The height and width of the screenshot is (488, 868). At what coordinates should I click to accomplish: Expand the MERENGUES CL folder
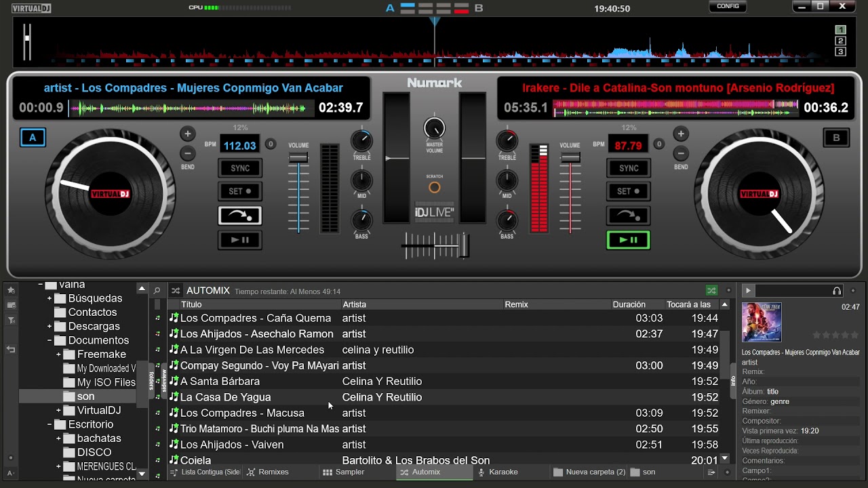point(58,466)
